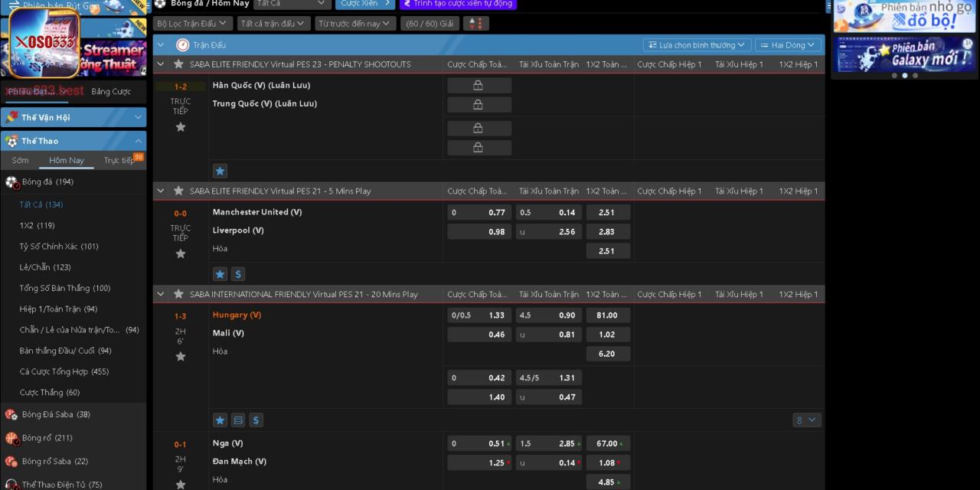Select Liverpool handicap odds 0.98

coord(479,232)
